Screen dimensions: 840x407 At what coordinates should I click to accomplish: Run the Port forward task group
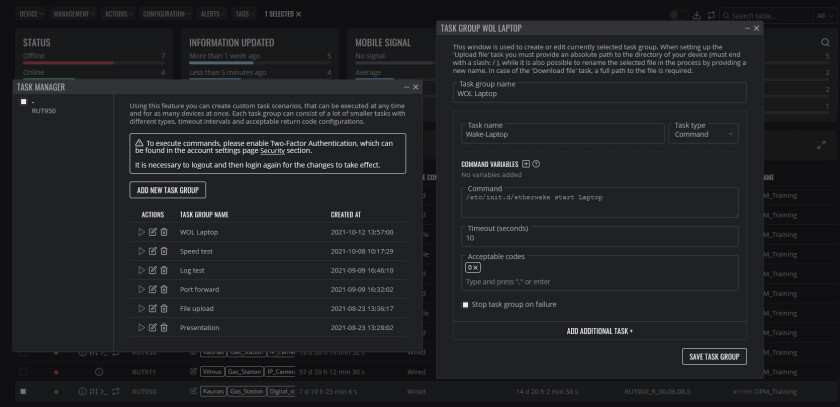tap(141, 289)
